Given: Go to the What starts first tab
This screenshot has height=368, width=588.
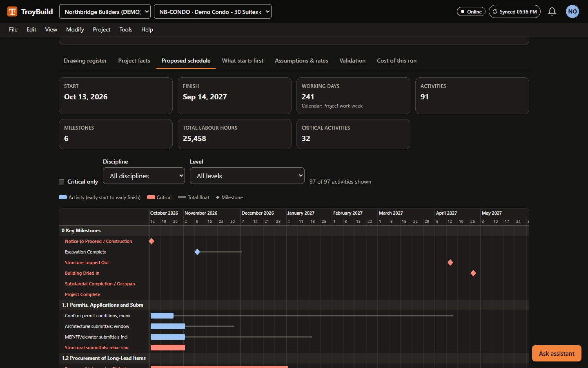Looking at the screenshot, I should [x=243, y=61].
